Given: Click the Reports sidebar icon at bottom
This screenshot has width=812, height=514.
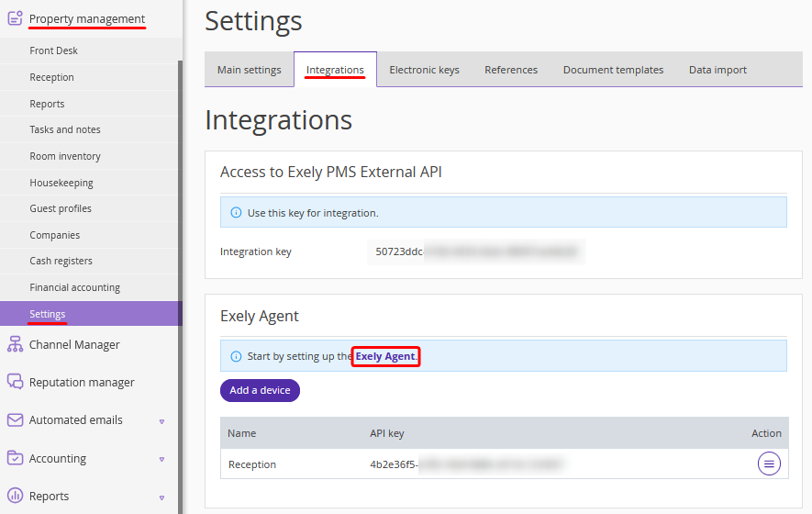Looking at the screenshot, I should 15,496.
